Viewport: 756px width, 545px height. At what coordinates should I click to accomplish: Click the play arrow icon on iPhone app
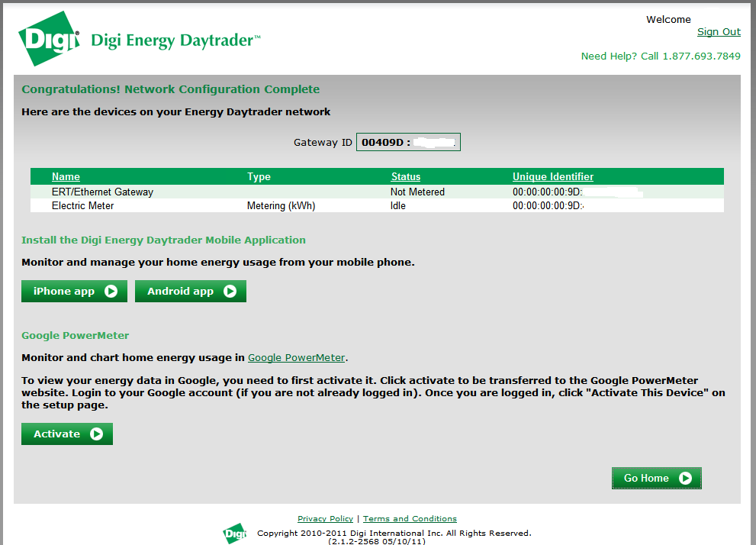click(111, 291)
